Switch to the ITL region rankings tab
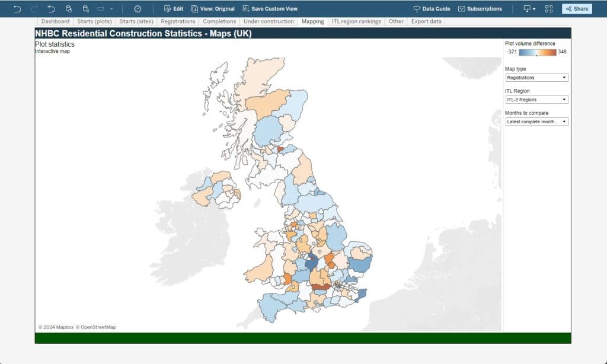The image size is (607, 364). [356, 21]
